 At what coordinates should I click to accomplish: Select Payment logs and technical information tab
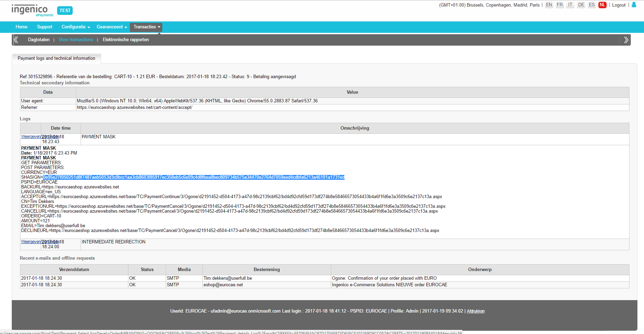click(x=56, y=58)
